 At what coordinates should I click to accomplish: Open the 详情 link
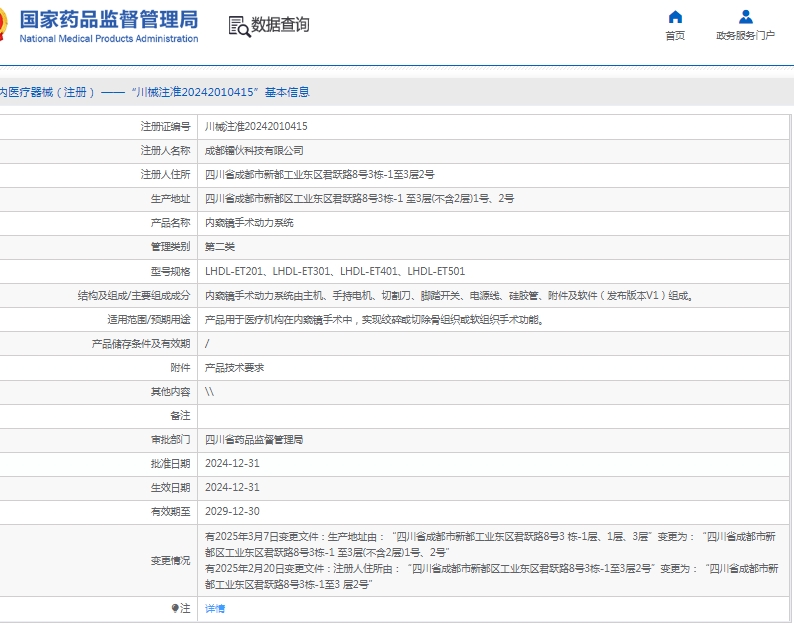point(215,608)
